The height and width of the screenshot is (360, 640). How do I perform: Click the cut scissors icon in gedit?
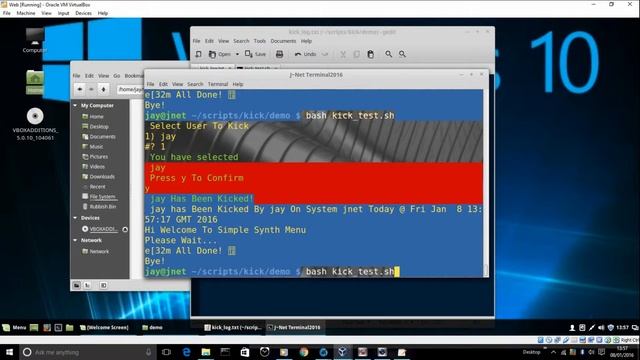(343, 54)
